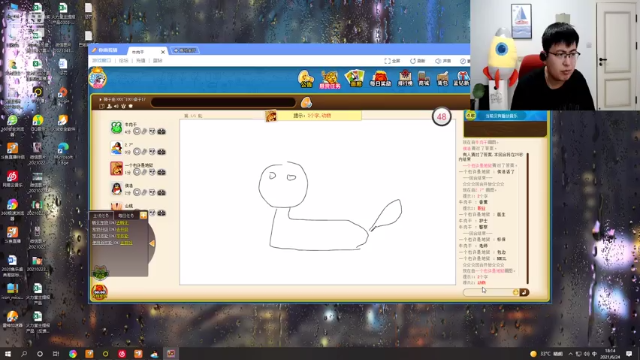Open Task View on the taskbar
The image size is (640, 360).
[x=56, y=354]
